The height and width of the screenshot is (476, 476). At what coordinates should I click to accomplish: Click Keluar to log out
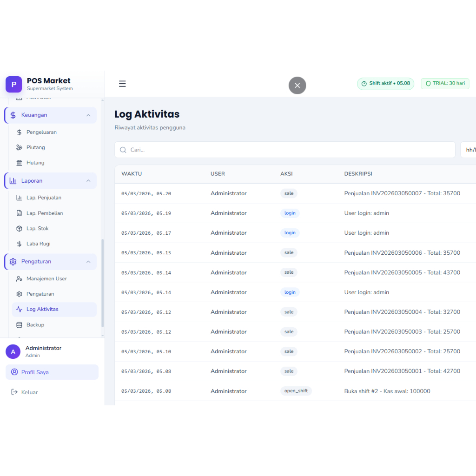point(29,392)
